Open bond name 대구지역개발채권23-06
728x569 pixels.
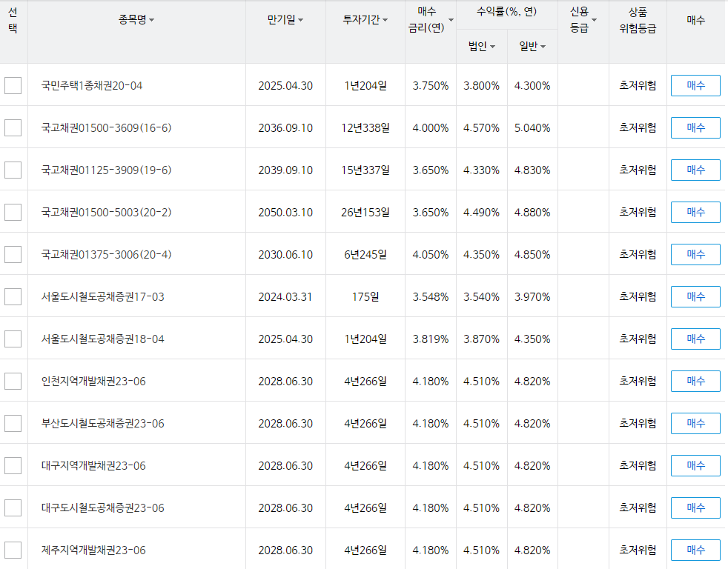click(x=93, y=466)
